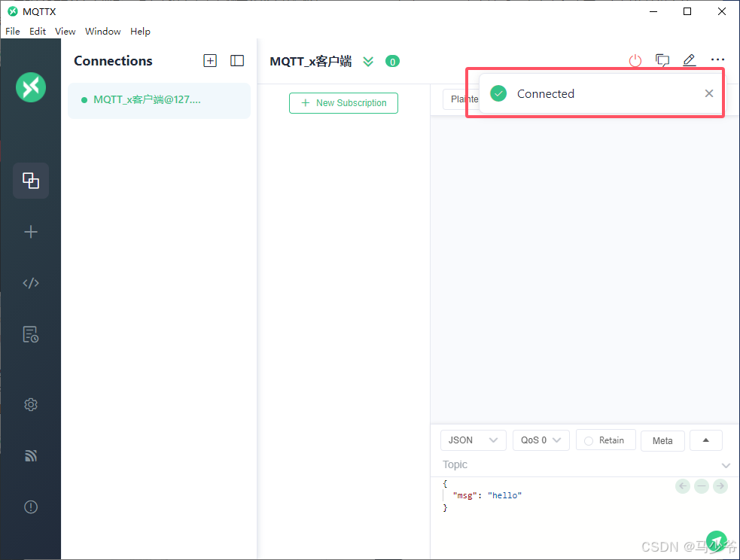Open Settings gear in sidebar
The height and width of the screenshot is (560, 740).
pos(31,404)
